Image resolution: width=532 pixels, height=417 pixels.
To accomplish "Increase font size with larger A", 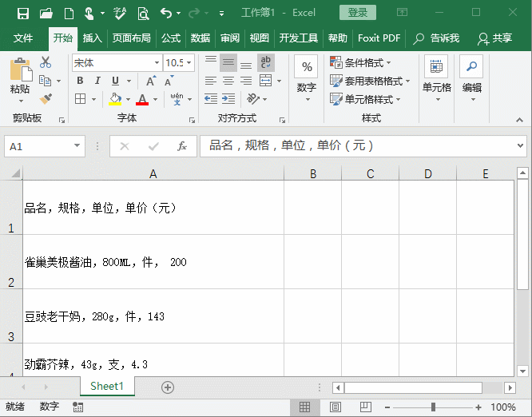I will click(x=151, y=81).
